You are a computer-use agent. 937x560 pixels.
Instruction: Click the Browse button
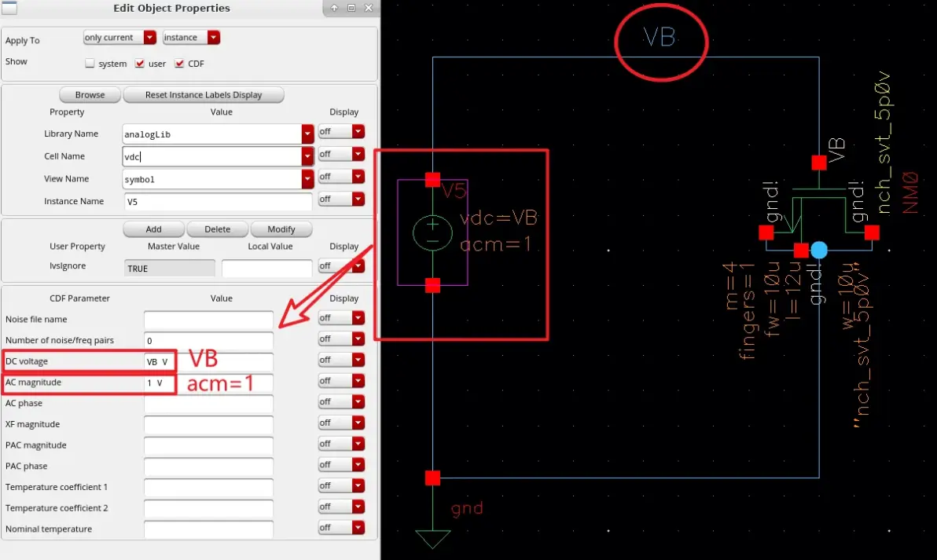90,95
